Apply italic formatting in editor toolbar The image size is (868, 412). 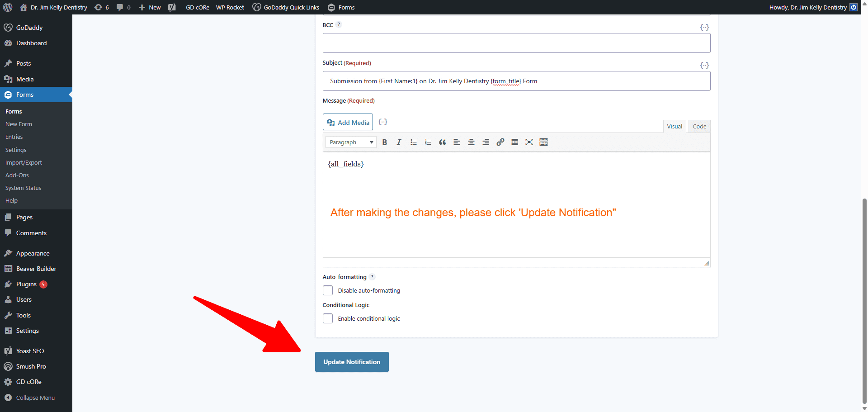point(399,142)
